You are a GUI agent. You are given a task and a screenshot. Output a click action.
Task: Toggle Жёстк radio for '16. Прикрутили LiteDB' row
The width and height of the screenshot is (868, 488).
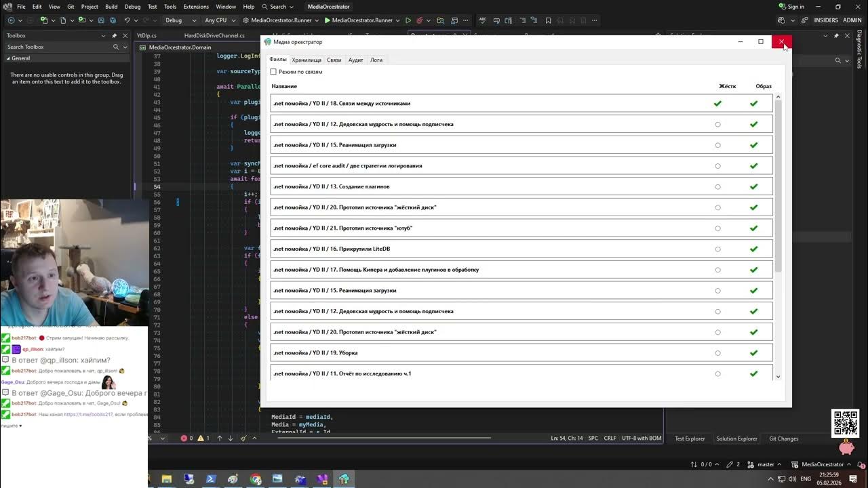[x=717, y=249]
